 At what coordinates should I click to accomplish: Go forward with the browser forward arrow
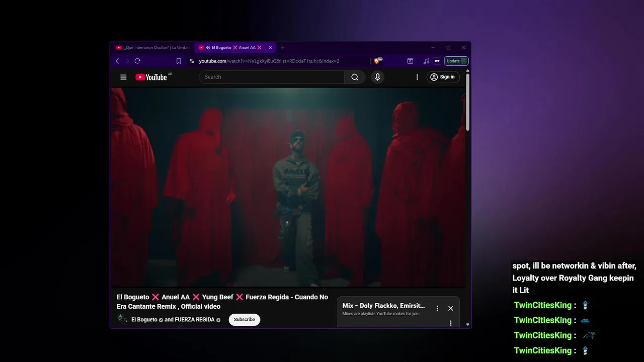coord(127,61)
